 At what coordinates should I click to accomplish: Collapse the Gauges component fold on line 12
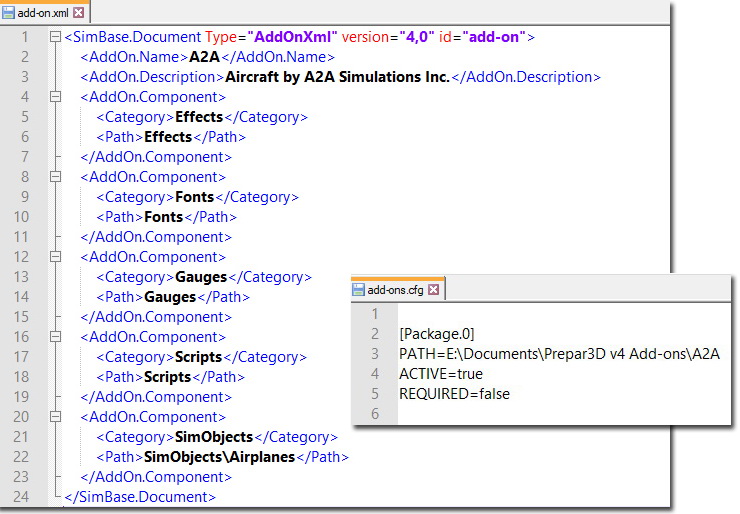[x=54, y=257]
